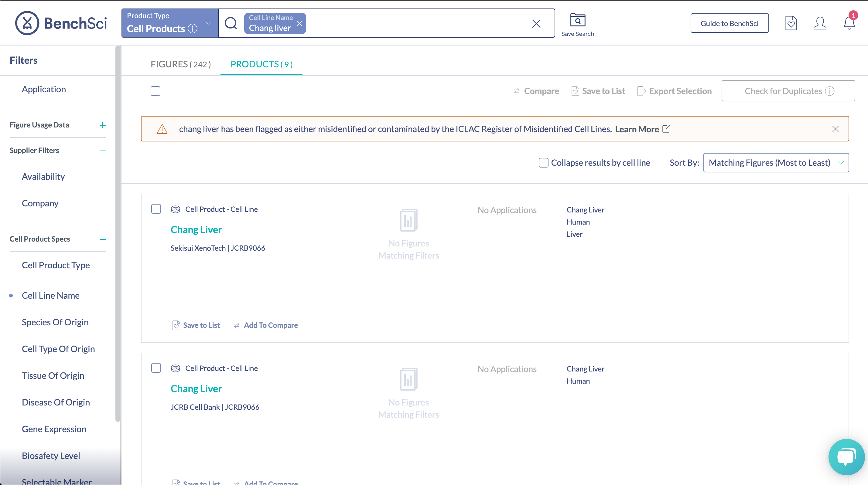Click the search magnifier icon
The height and width of the screenshot is (485, 868).
[x=231, y=23]
